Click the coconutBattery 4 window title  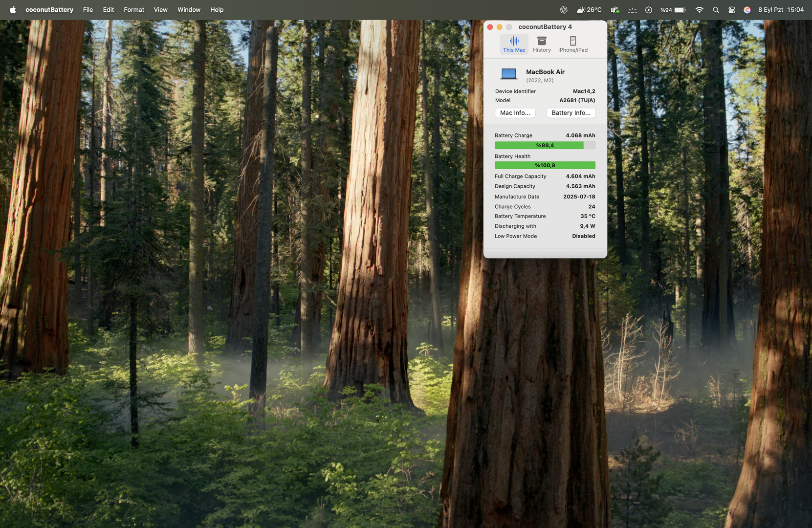coord(545,27)
